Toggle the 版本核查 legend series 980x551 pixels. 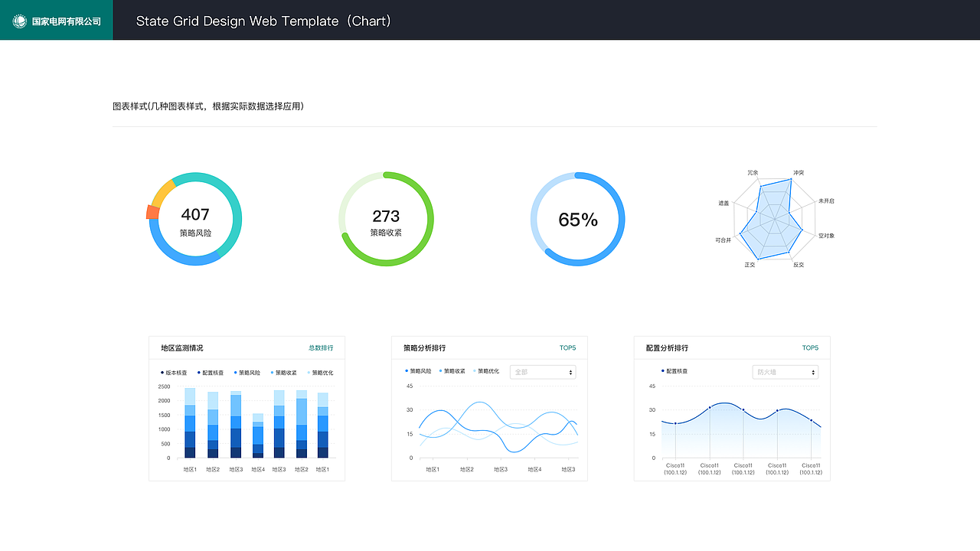[x=174, y=373]
